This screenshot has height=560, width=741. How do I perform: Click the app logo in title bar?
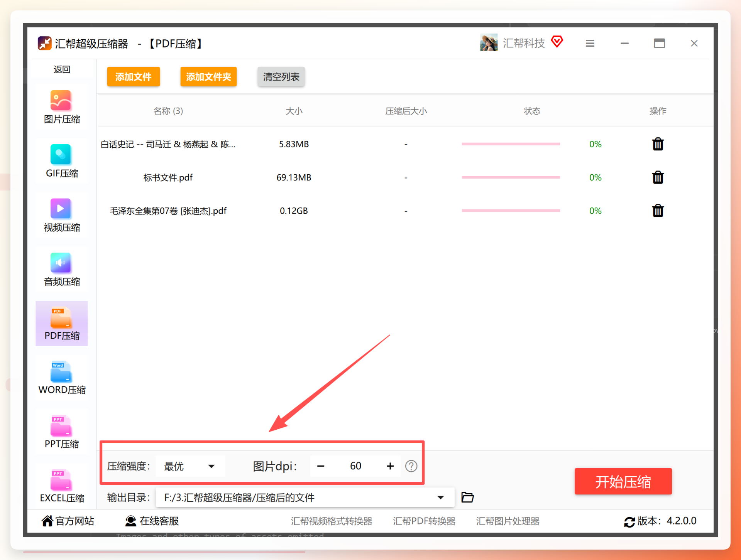point(44,43)
